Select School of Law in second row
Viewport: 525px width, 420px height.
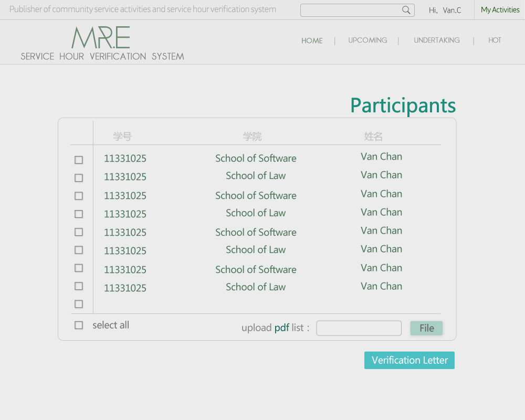pyautogui.click(x=256, y=175)
